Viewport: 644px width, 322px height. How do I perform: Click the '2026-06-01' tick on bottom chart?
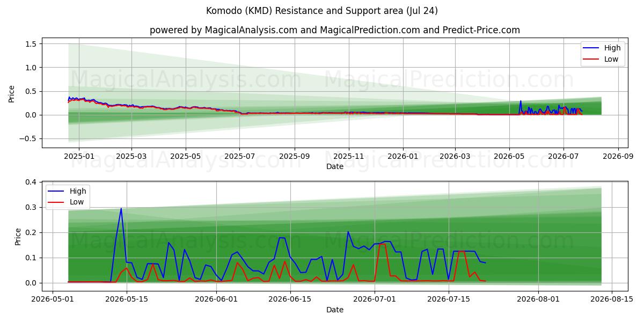[216, 299]
